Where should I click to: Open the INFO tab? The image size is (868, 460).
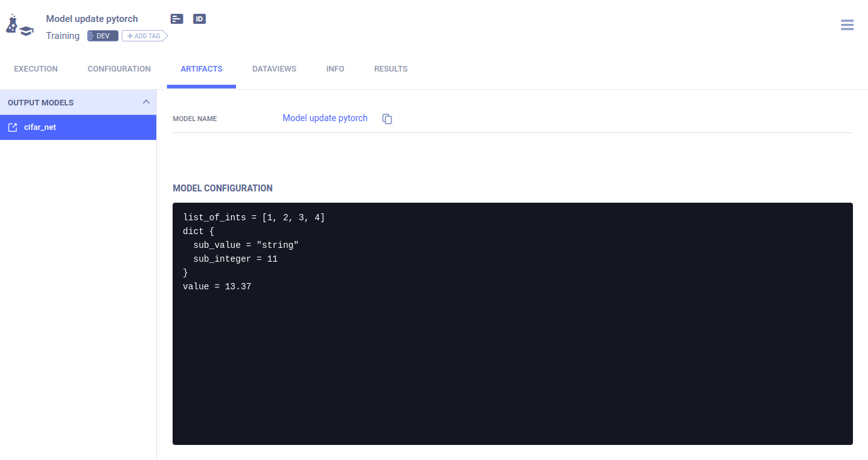click(x=335, y=69)
